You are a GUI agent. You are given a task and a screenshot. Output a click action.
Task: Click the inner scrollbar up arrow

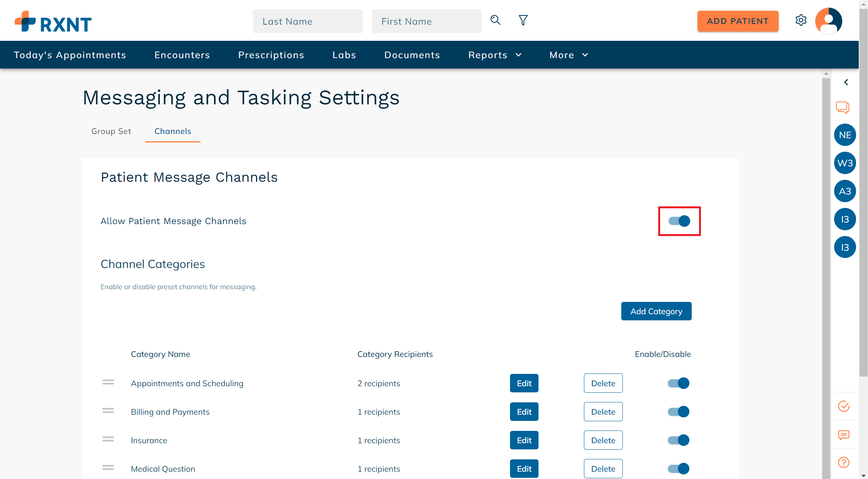tap(826, 74)
